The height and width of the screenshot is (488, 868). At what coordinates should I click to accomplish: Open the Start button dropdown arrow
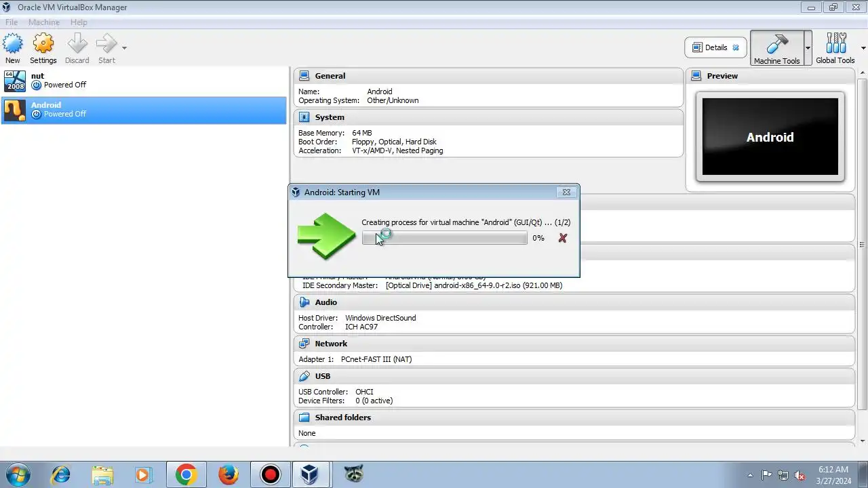point(124,48)
